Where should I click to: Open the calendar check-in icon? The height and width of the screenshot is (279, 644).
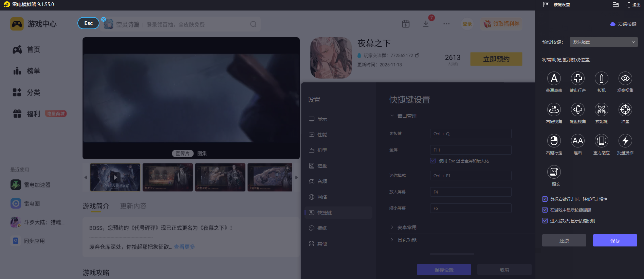[406, 24]
